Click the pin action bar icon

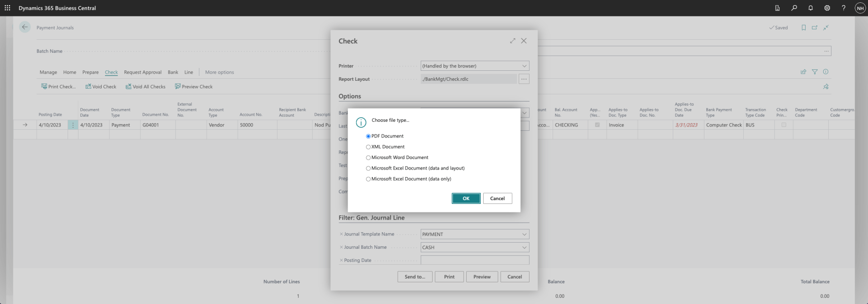pos(826,86)
